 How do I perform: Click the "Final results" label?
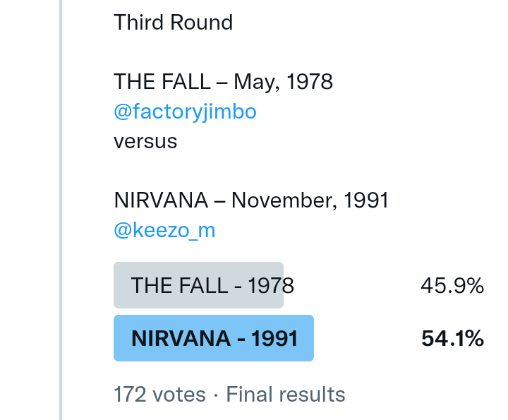click(285, 394)
